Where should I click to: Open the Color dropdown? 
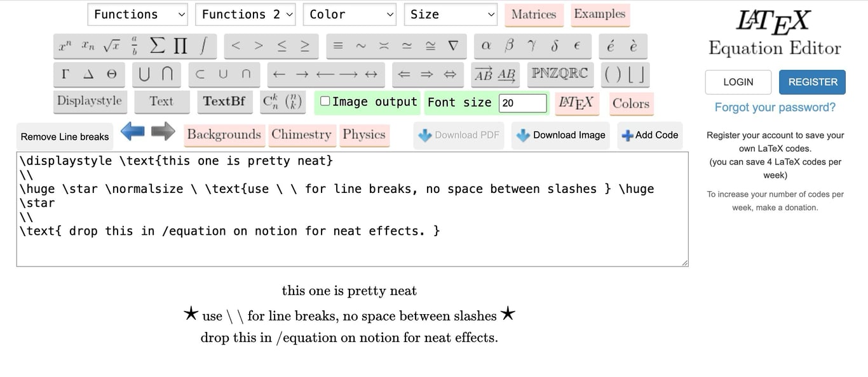click(349, 14)
